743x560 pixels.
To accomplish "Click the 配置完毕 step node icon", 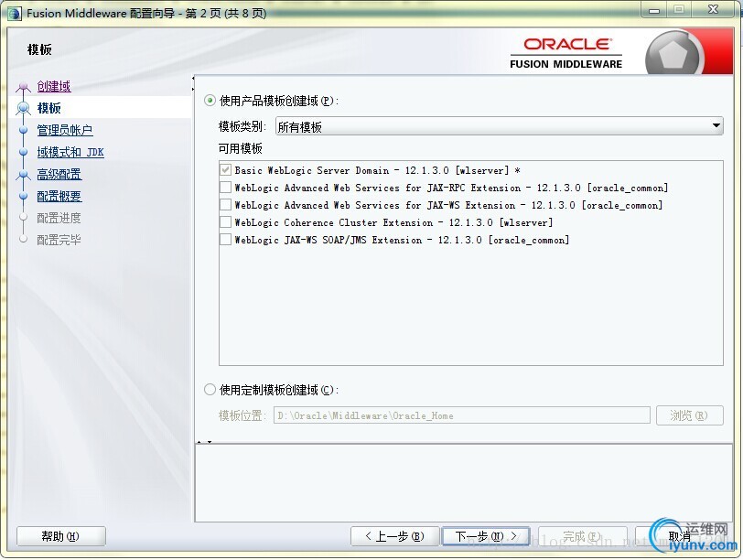I will (x=23, y=239).
